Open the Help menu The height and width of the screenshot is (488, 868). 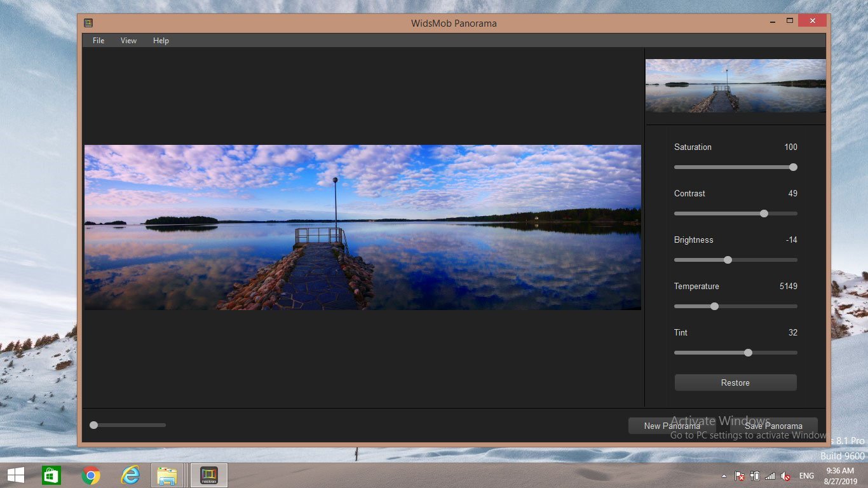[161, 41]
